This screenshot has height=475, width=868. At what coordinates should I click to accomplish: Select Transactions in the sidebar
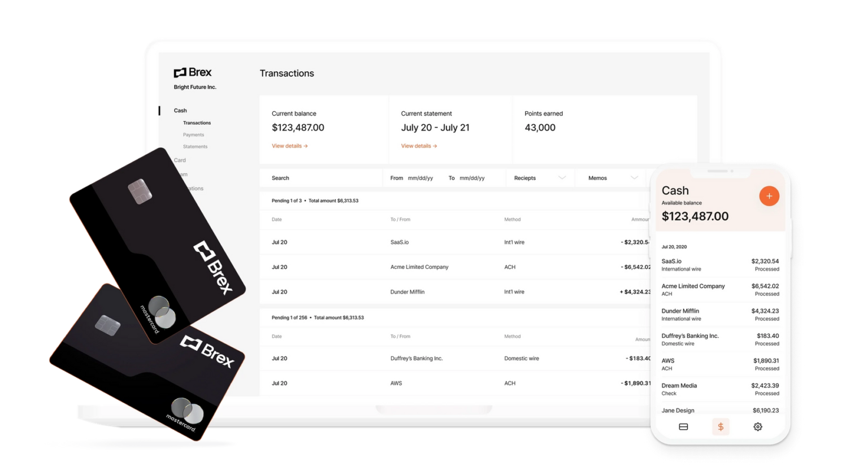(x=197, y=123)
